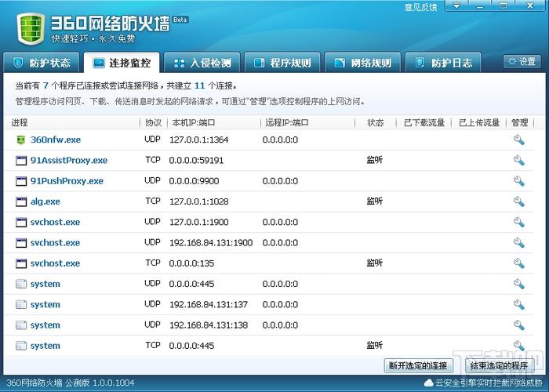Click icon beside svchost.exe TCP 0.0.0.0:135
This screenshot has height=392, width=549.
[21, 263]
